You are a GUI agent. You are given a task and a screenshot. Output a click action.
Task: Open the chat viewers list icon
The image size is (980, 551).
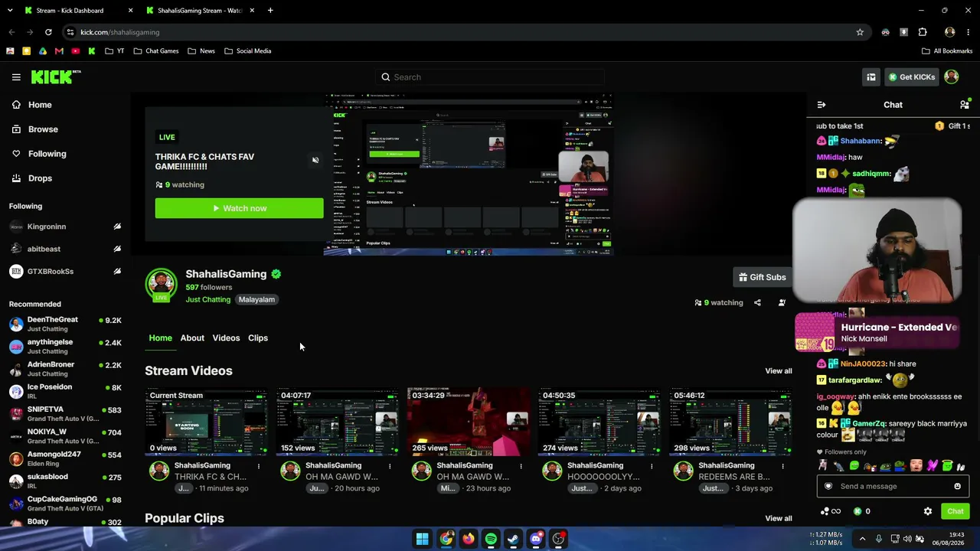(x=965, y=105)
